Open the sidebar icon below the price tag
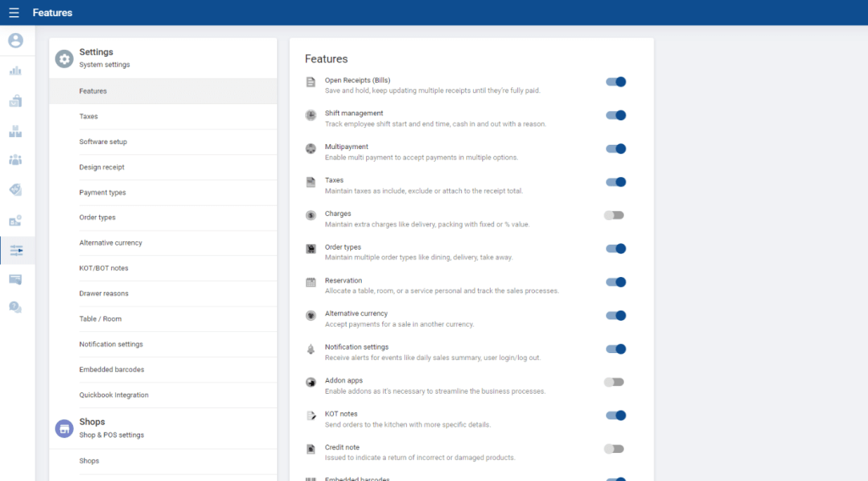The height and width of the screenshot is (481, 868). 15,220
